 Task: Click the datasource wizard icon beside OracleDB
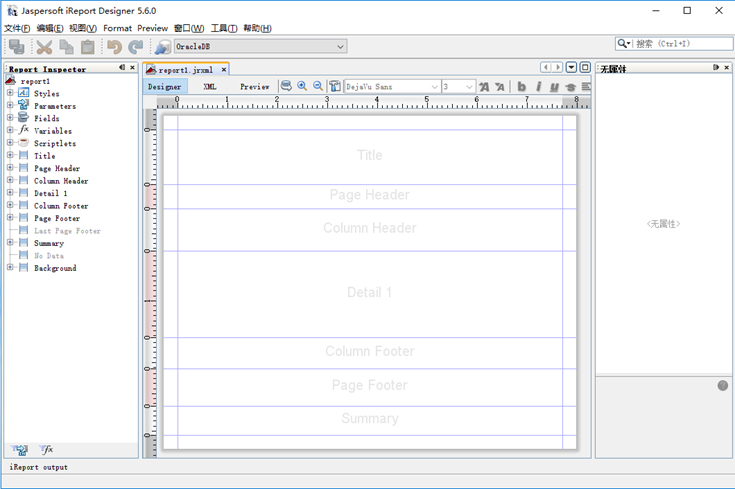pos(162,47)
